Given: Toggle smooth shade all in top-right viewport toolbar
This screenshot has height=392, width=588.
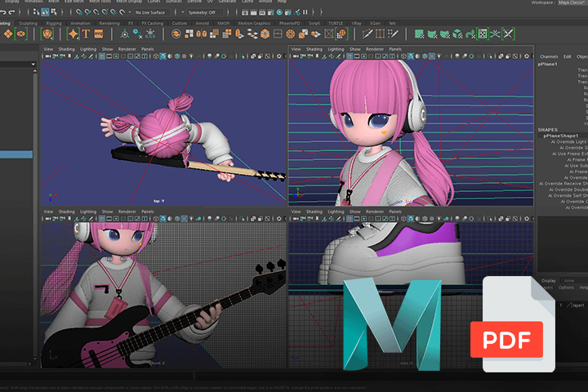Looking at the screenshot, I should (411, 56).
